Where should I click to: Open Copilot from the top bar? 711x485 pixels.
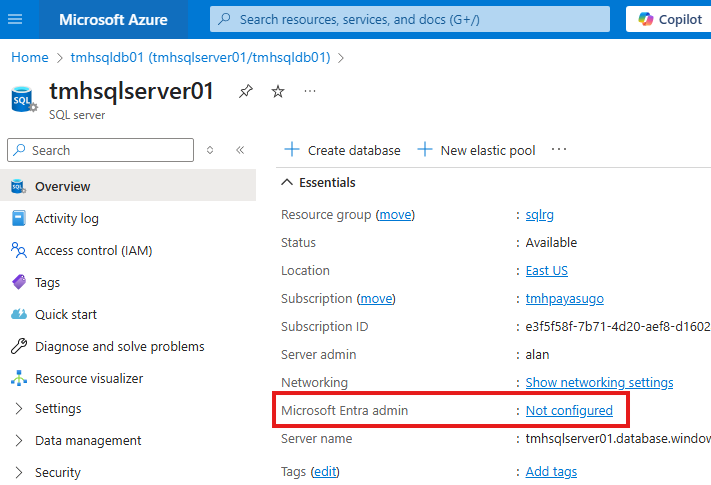(x=670, y=19)
